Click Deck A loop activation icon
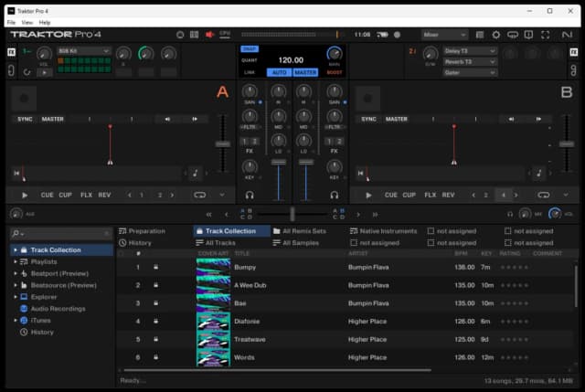 [x=200, y=195]
